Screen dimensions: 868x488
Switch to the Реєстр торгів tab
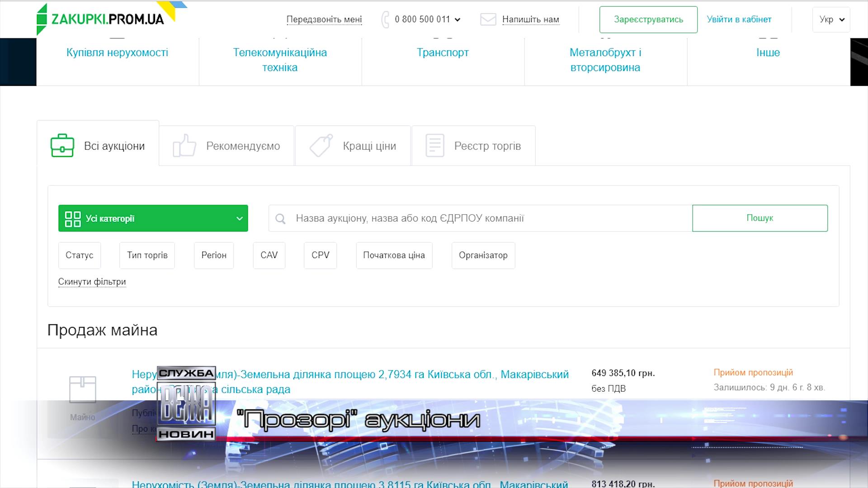click(474, 145)
